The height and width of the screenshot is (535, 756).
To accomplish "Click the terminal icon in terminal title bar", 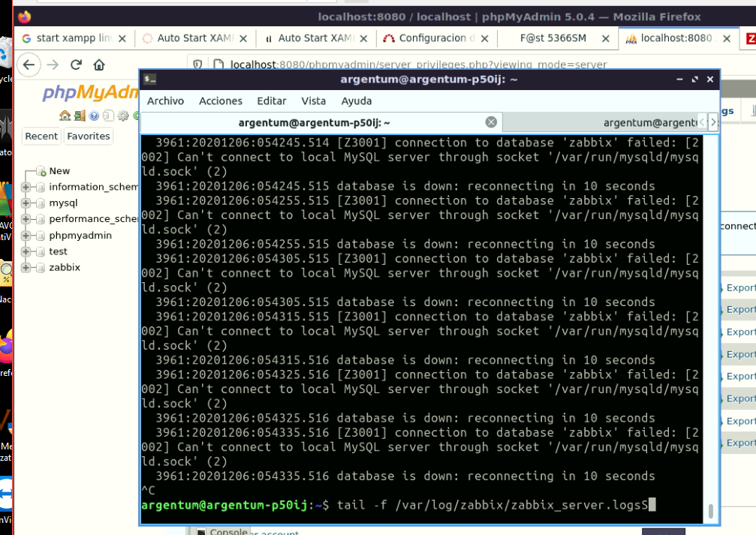I will coord(150,79).
